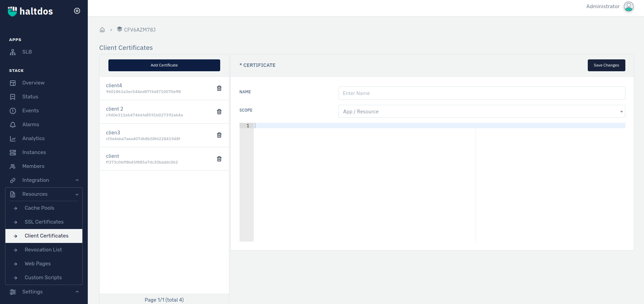Click line 1 of certificate editor
Image resolution: width=644 pixels, height=304 pixels.
439,126
